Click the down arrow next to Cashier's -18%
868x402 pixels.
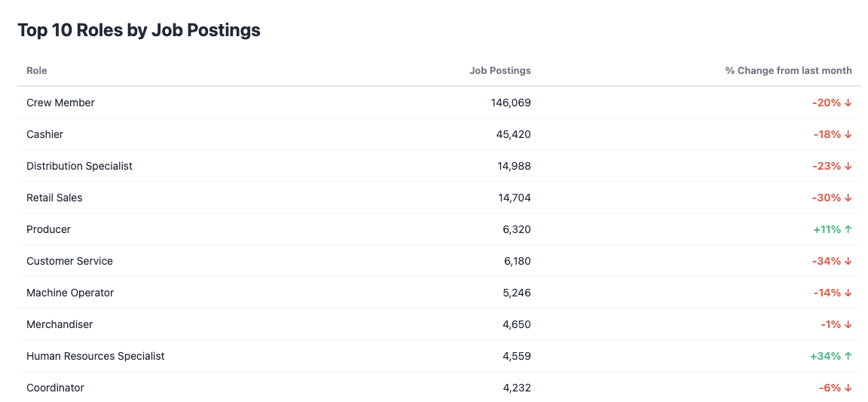[x=848, y=134]
